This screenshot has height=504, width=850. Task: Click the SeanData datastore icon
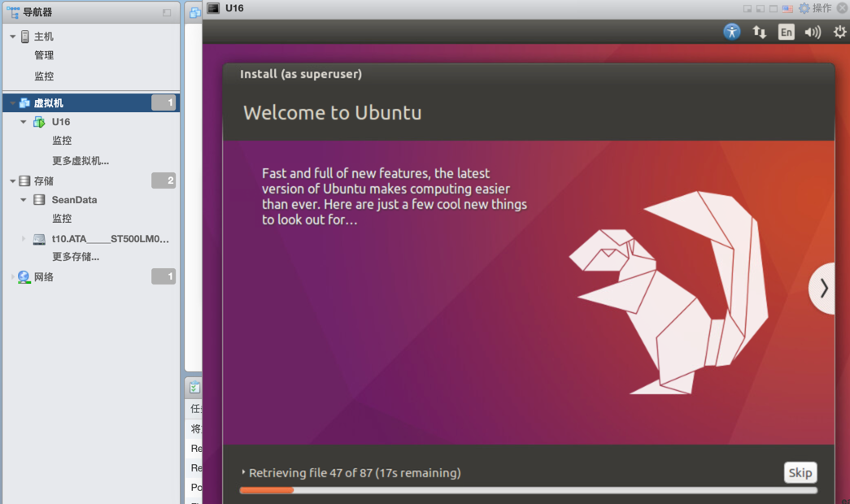39,200
